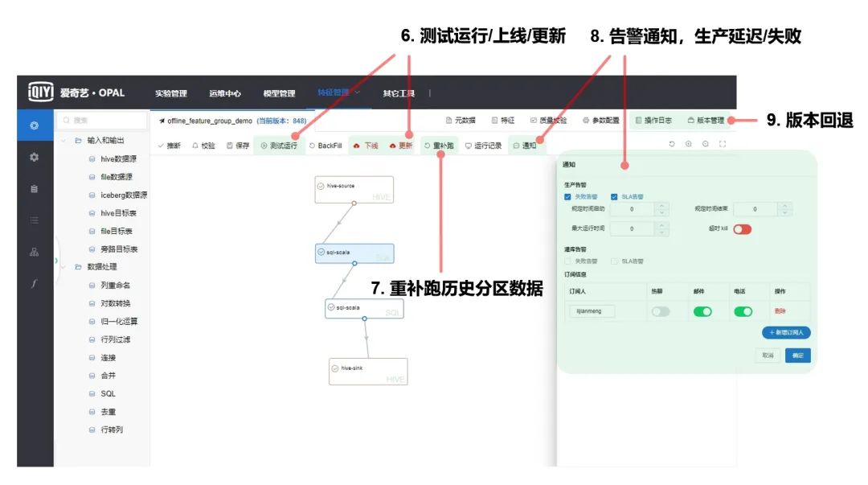Toggle the 超时 kill switch
The width and height of the screenshot is (868, 485).
(x=743, y=229)
